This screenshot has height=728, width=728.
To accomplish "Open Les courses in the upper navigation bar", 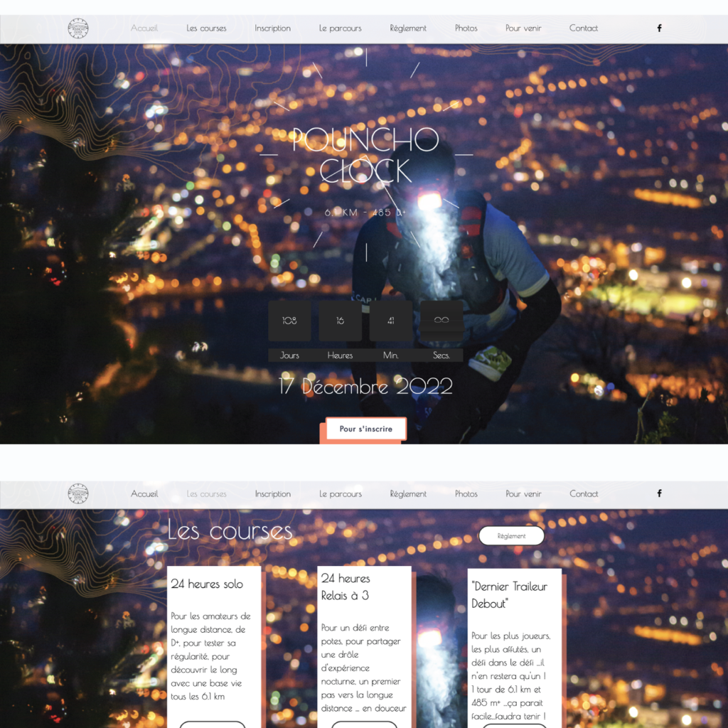I will tap(207, 28).
